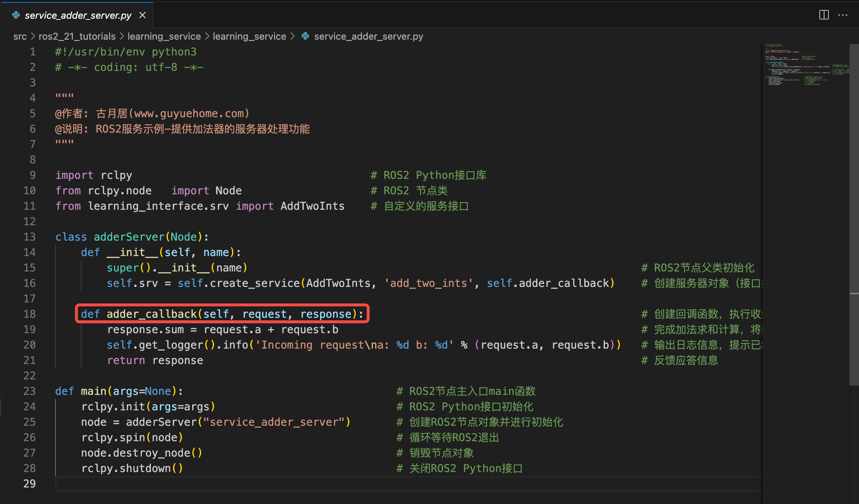Switch to the service_adder_server.py tab
Viewport: 859px width, 504px height.
click(77, 15)
